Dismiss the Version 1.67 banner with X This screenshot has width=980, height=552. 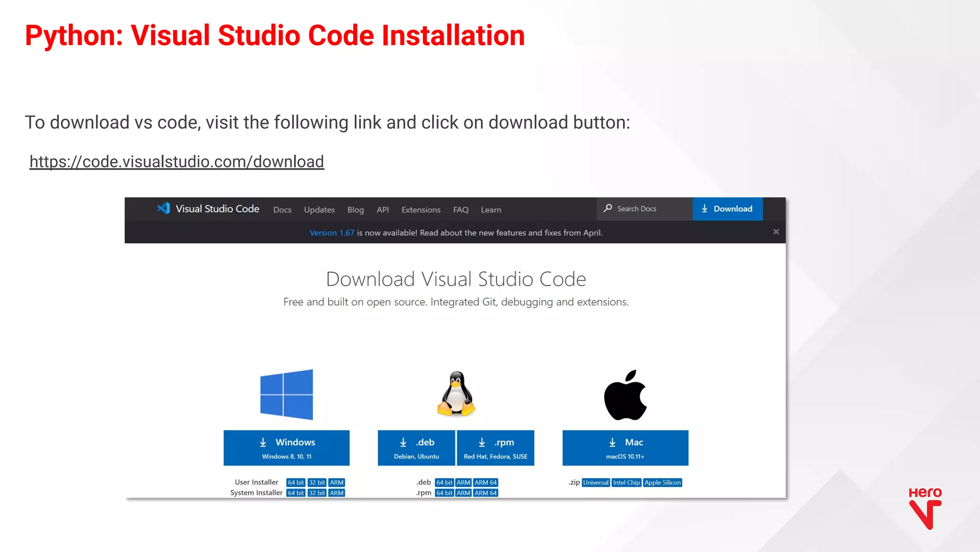pos(776,232)
